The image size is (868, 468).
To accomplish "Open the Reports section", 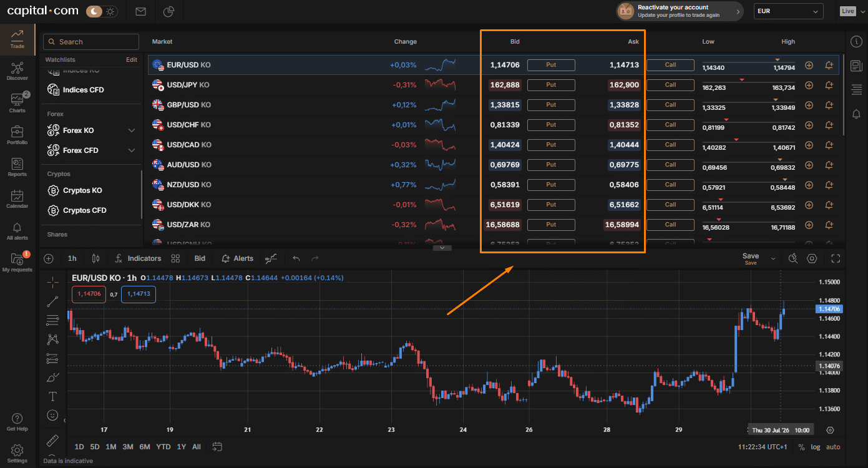I will (x=17, y=167).
